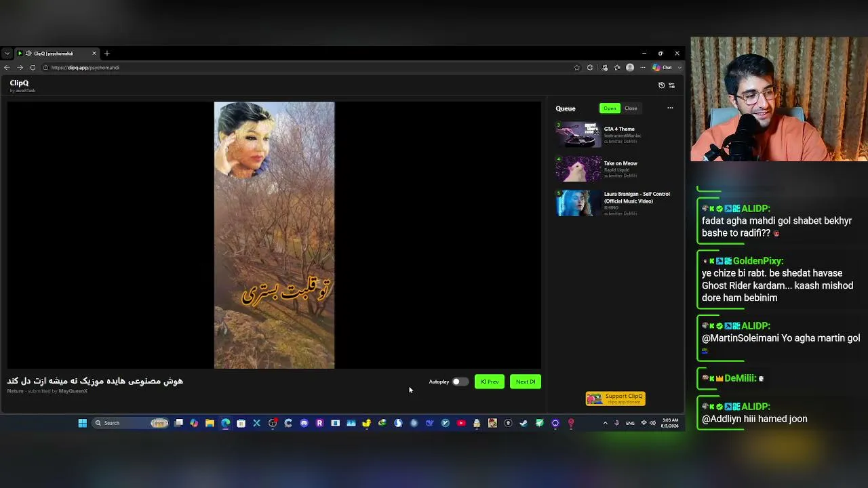Show hidden system tray icons
This screenshot has width=868, height=488.
(605, 423)
